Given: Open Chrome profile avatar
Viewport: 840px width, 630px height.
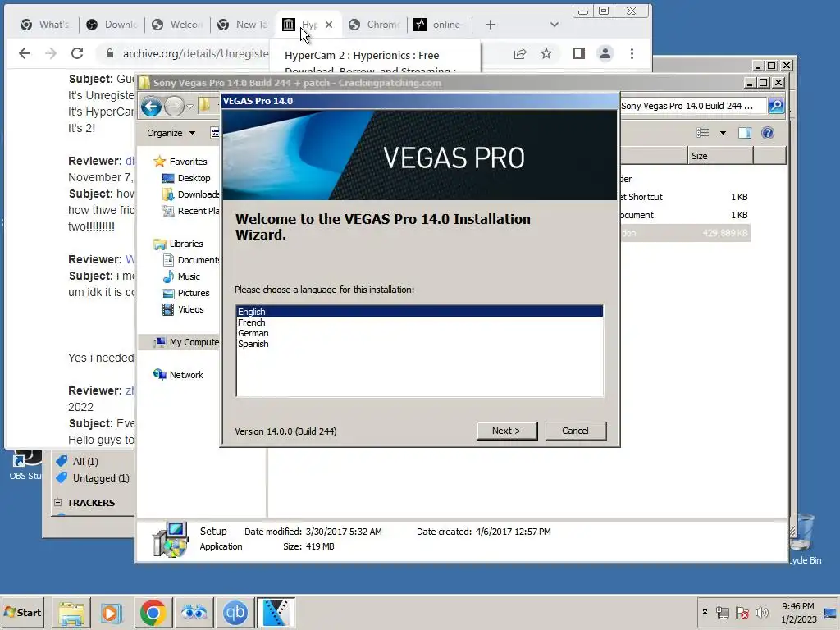Looking at the screenshot, I should (x=605, y=53).
